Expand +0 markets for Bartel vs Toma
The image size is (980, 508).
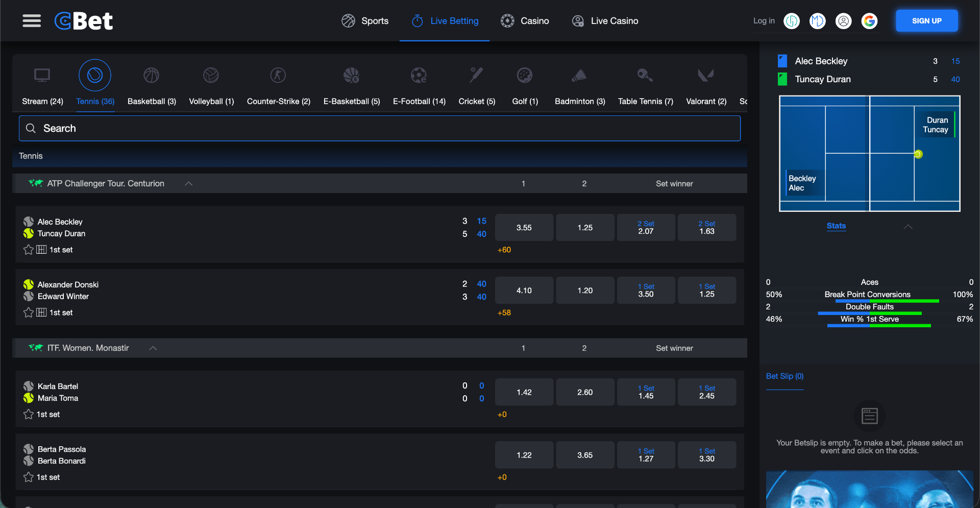click(502, 414)
